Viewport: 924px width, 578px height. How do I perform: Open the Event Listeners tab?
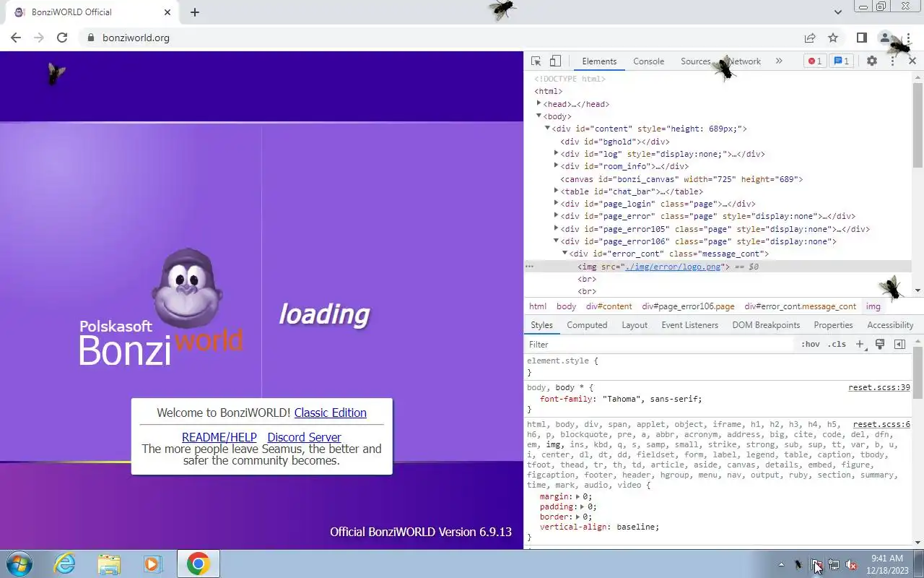(690, 325)
